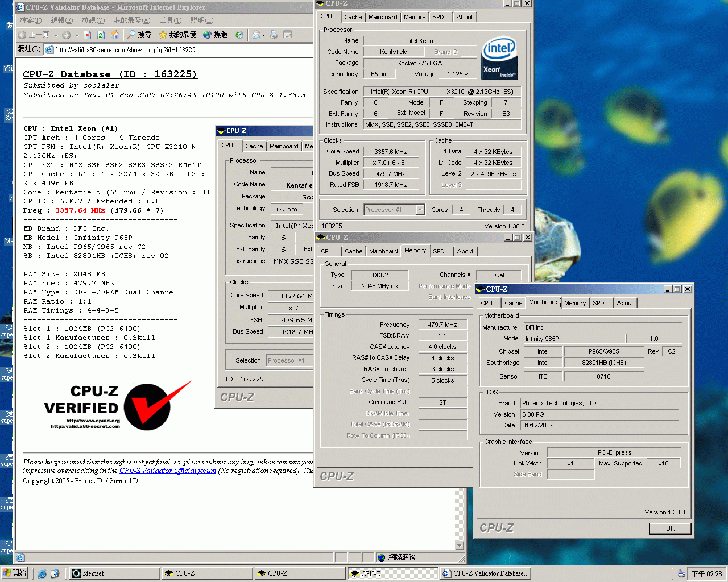Viewport: 728px width, 582px height.
Task: Switch to Cache tab in top CPU-Z window
Action: point(353,17)
